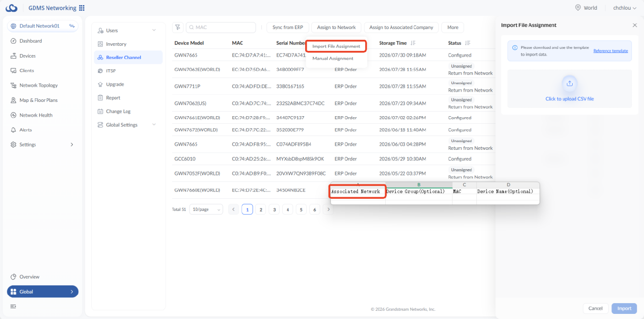Click the upload icon in CSV drop area
Screen dimensions: 644x319
(569, 84)
